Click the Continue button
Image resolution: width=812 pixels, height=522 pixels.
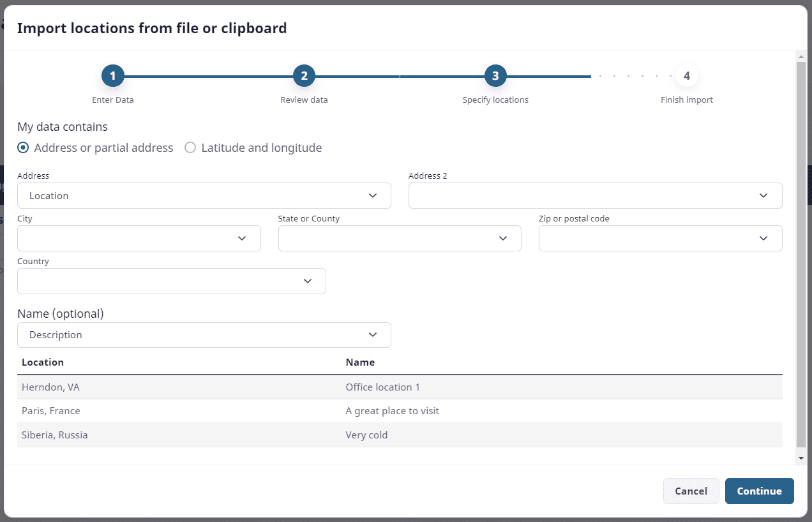point(759,491)
